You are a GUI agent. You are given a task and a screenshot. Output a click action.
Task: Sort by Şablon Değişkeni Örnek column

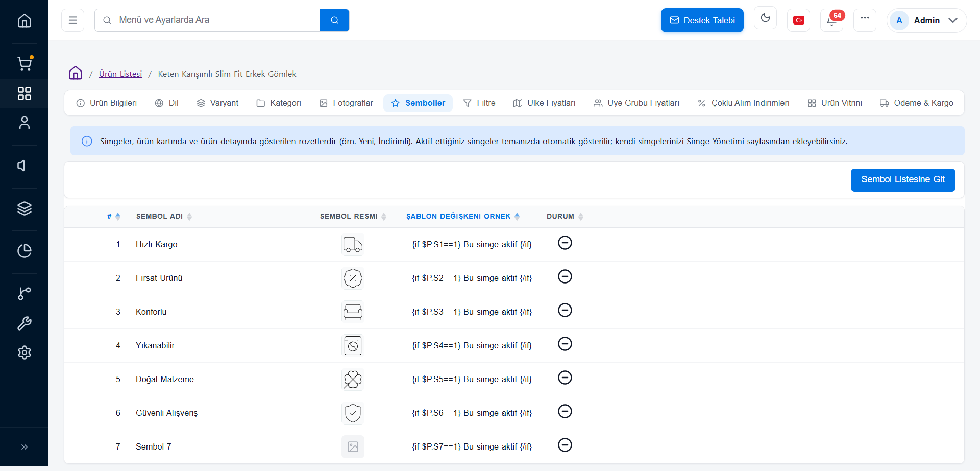coord(463,216)
